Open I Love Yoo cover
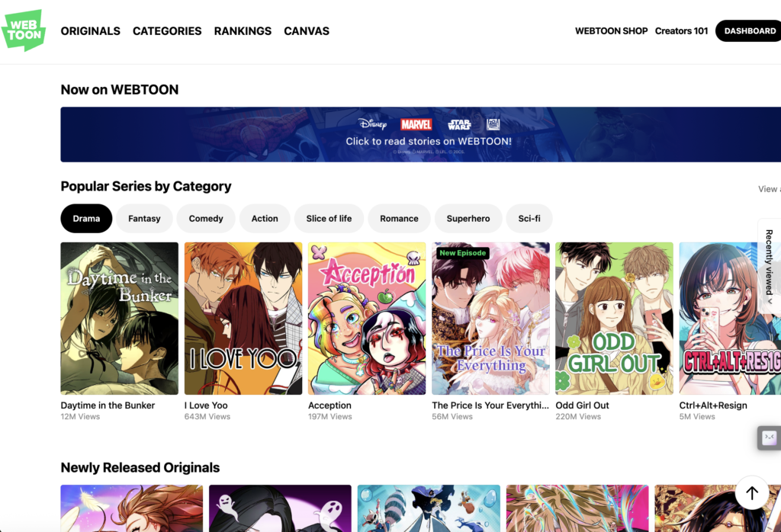This screenshot has height=532, width=781. tap(243, 319)
